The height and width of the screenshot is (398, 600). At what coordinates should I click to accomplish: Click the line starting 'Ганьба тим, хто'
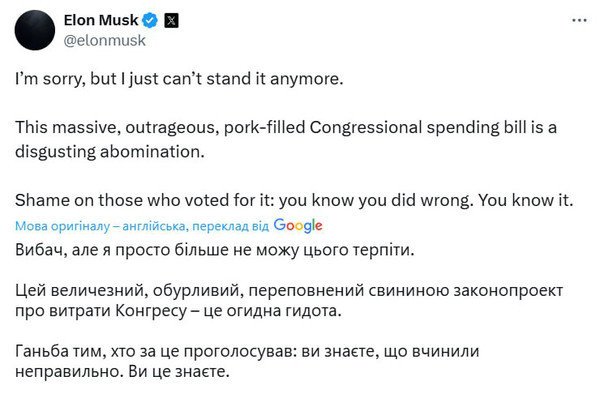[x=247, y=351]
